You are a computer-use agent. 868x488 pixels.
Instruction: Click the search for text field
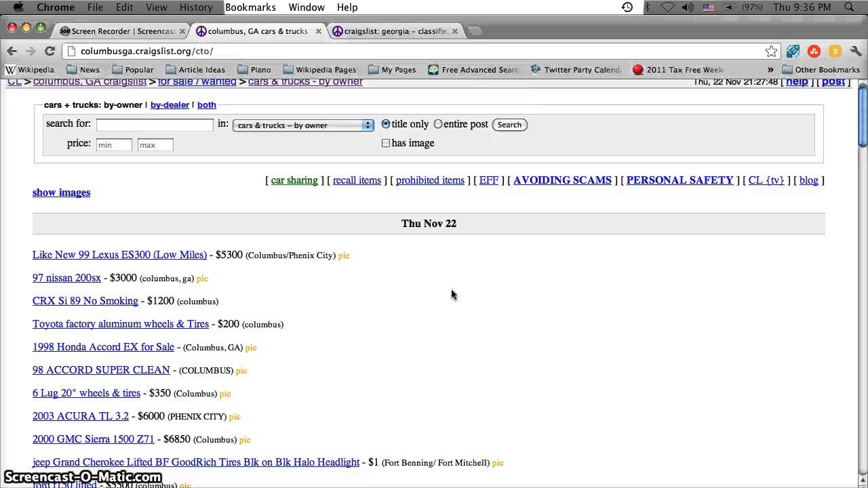[155, 125]
